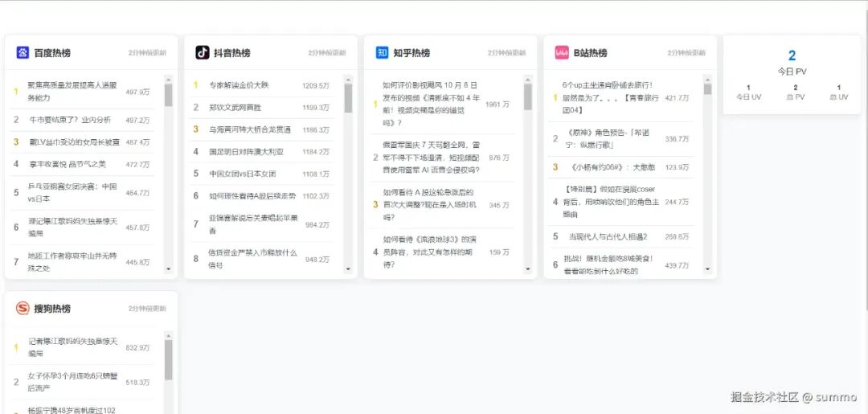This screenshot has height=414, width=868.
Task: Click up arrow of B站热榜 scrollbar
Action: (x=707, y=79)
